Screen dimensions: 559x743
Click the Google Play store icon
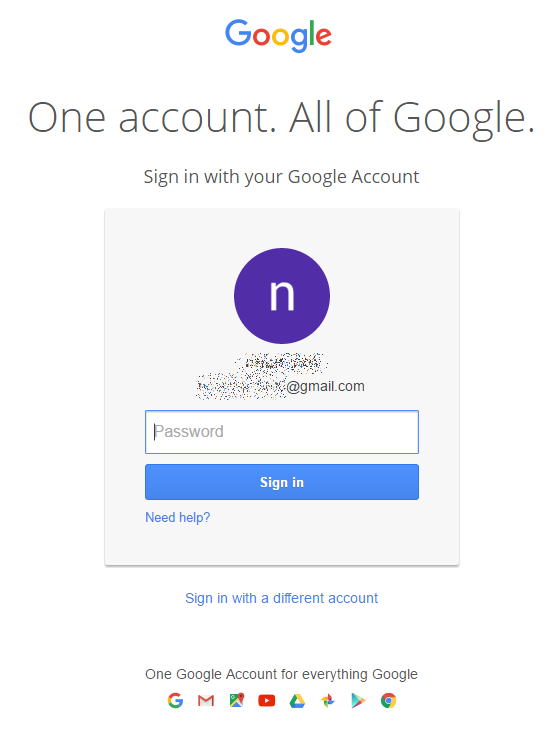pyautogui.click(x=359, y=700)
